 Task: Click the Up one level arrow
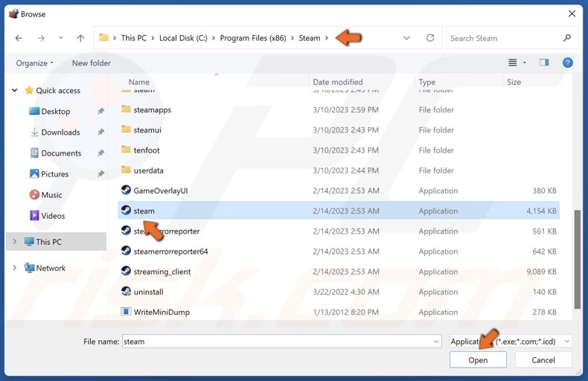[x=80, y=38]
